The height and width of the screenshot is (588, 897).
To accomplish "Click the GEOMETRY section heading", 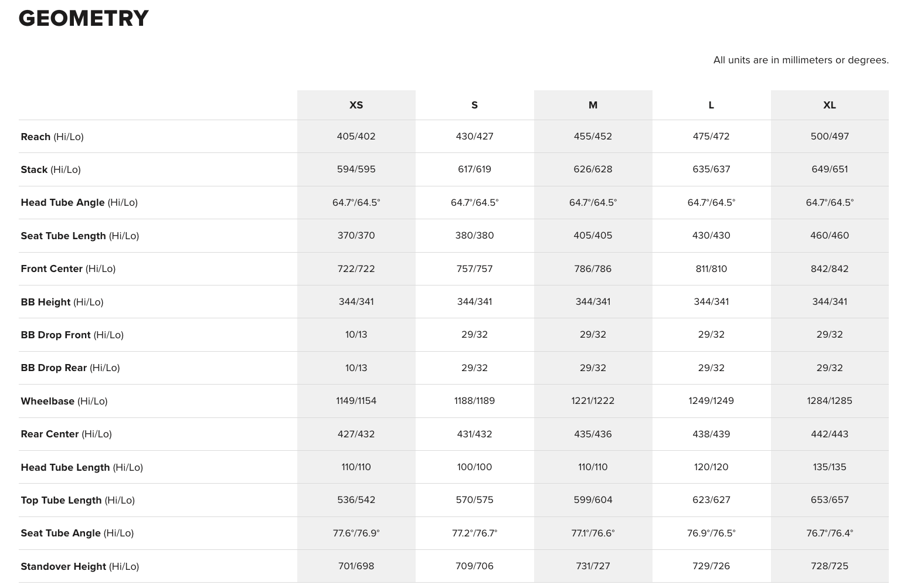I will click(84, 18).
